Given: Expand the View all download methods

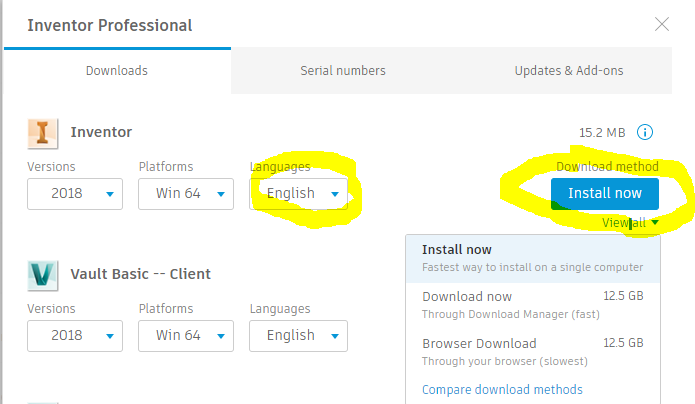Looking at the screenshot, I should 631,224.
